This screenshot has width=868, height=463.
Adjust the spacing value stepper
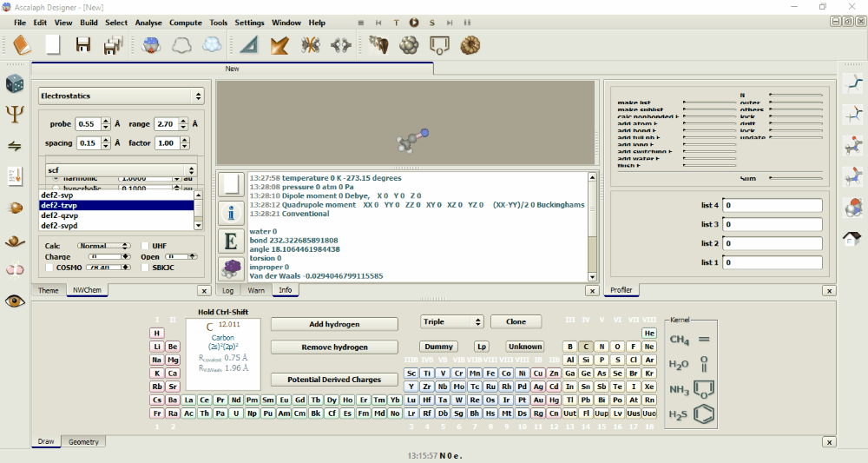pos(106,142)
